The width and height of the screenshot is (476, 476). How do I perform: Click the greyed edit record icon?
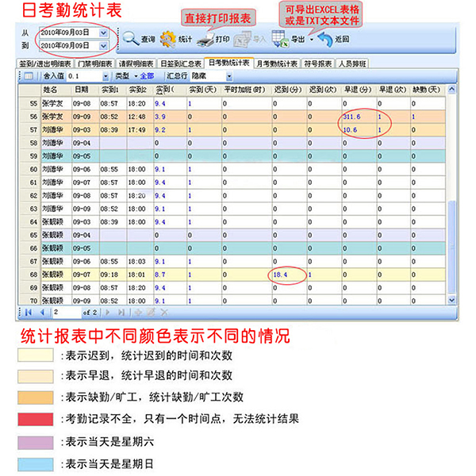click(152, 312)
